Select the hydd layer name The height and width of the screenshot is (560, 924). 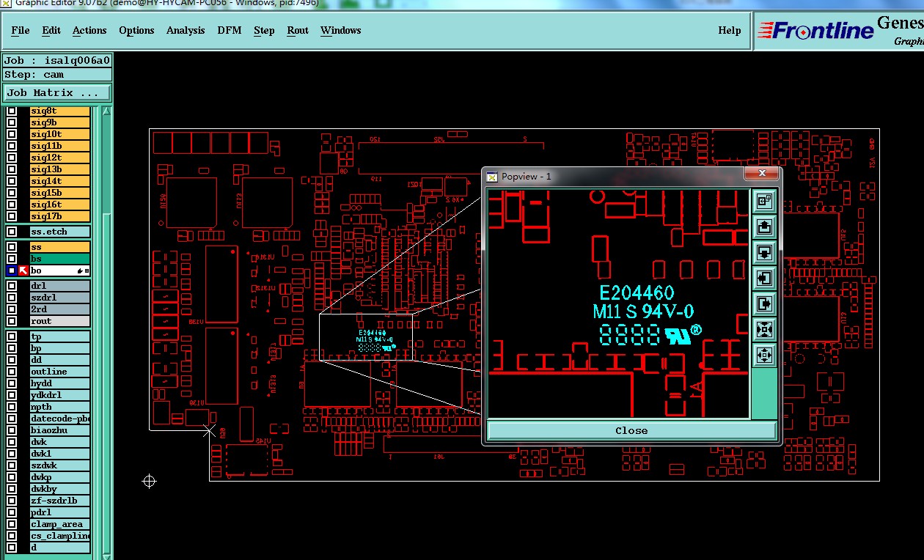coord(59,383)
